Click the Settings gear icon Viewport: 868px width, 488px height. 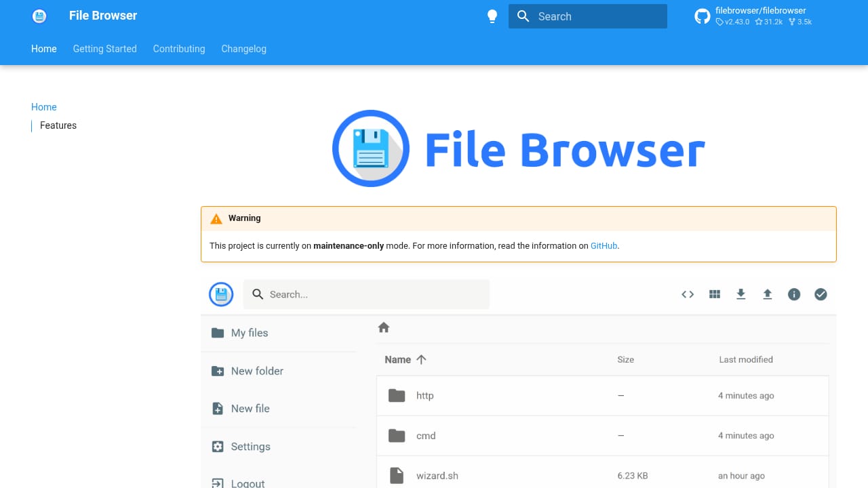click(x=218, y=447)
